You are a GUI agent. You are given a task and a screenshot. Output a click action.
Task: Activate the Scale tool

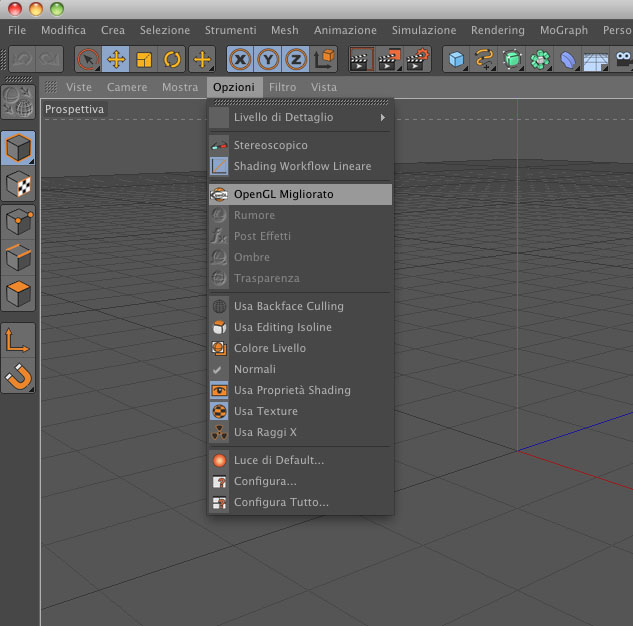pyautogui.click(x=144, y=59)
